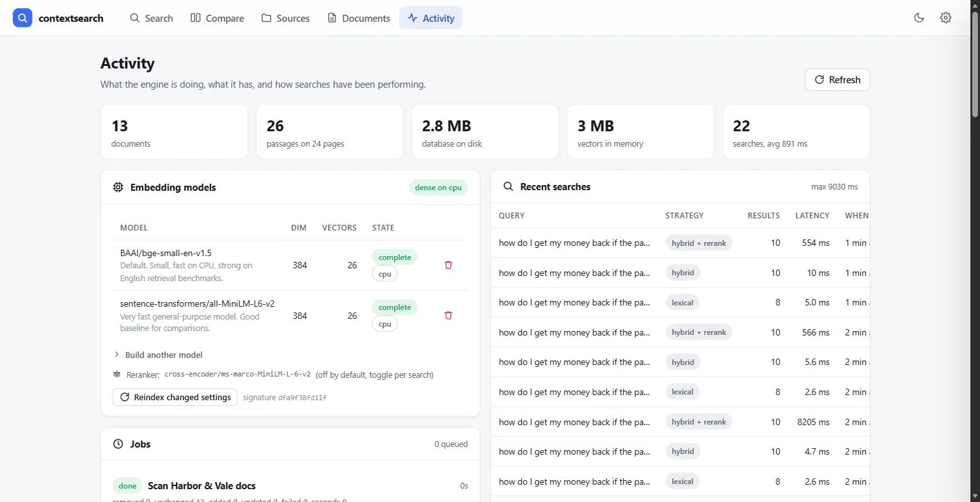This screenshot has height=502, width=980.
Task: Click the 13 documents stat card
Action: [x=174, y=132]
